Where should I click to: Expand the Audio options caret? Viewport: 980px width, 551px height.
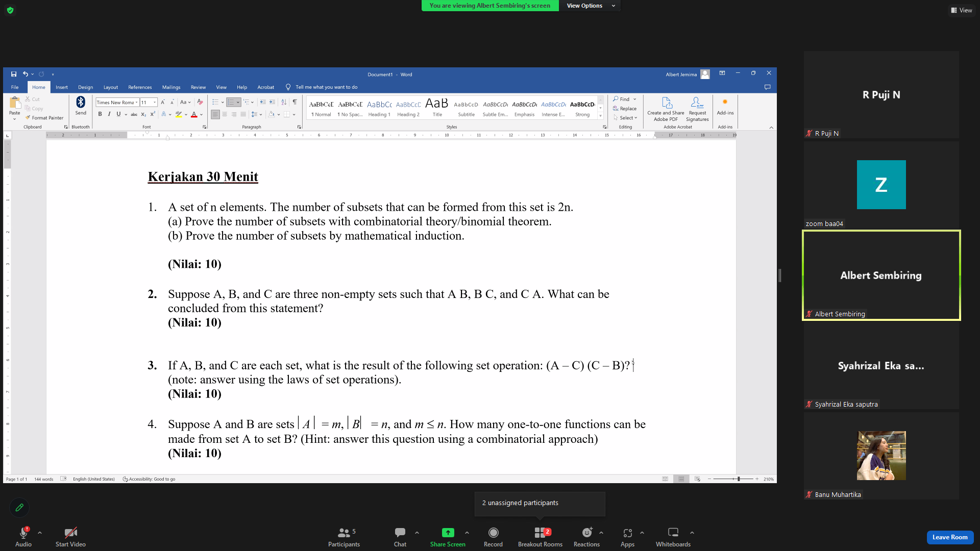click(x=40, y=533)
